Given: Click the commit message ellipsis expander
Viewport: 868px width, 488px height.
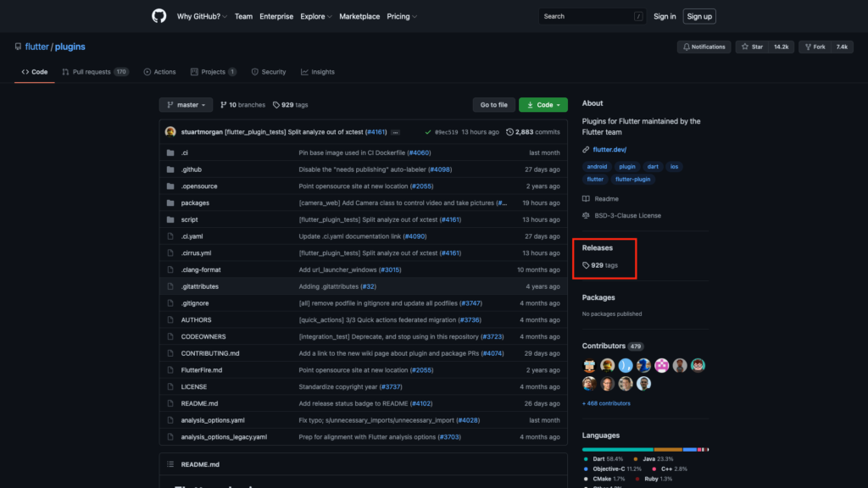Looking at the screenshot, I should [x=395, y=132].
